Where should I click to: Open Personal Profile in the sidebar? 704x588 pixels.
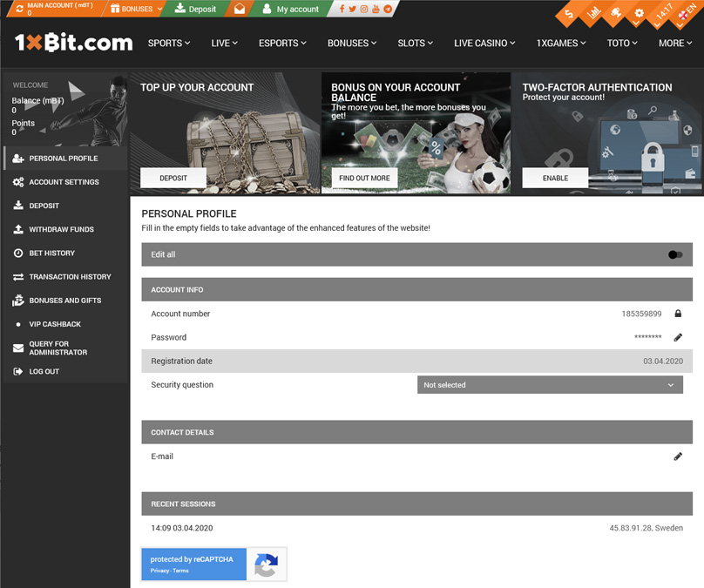(65, 159)
